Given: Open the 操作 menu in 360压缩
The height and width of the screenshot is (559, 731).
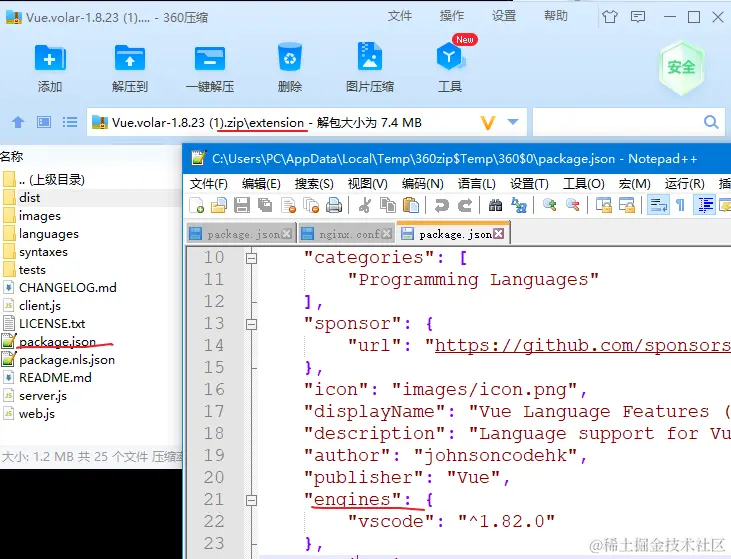Looking at the screenshot, I should coord(452,16).
